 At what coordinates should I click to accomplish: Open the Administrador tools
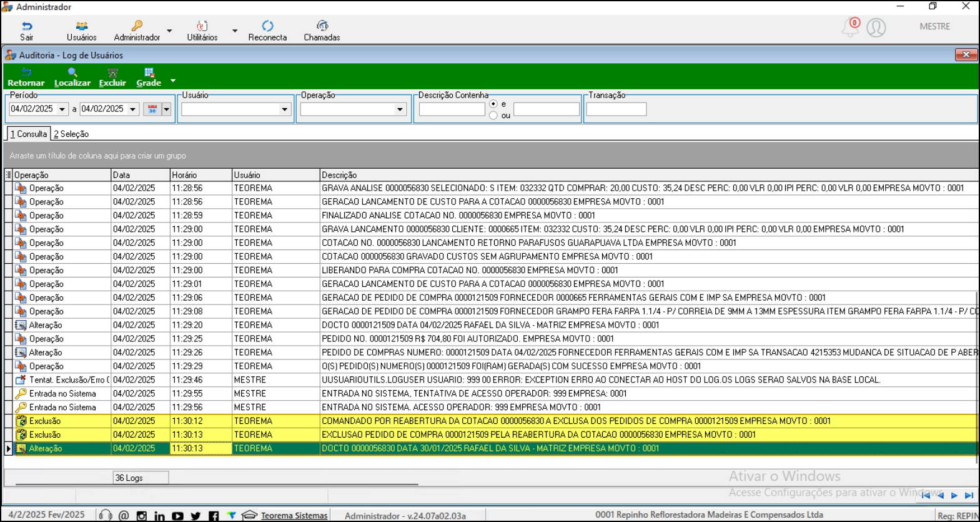[137, 31]
